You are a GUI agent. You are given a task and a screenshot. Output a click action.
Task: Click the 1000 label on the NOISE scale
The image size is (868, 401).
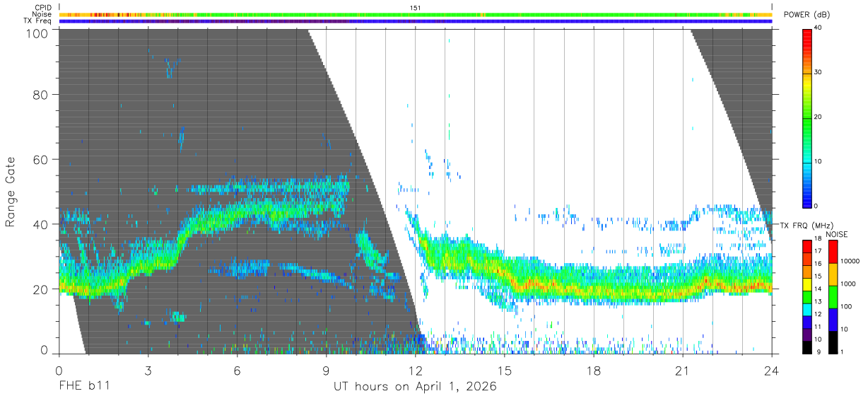point(848,284)
